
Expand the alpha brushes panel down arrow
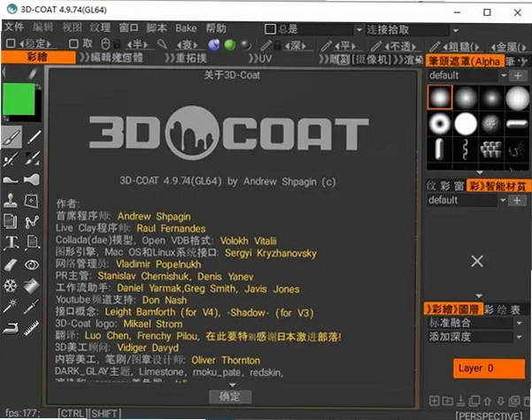click(x=480, y=172)
